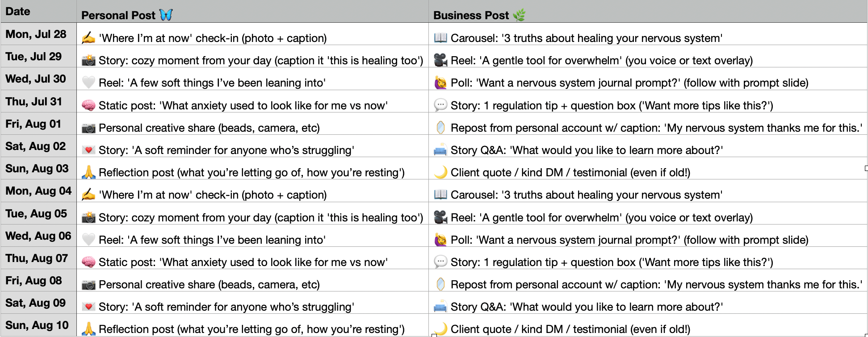This screenshot has height=337, width=868.
Task: Click the speech bubble emoji in Jul 31 row
Action: [440, 105]
